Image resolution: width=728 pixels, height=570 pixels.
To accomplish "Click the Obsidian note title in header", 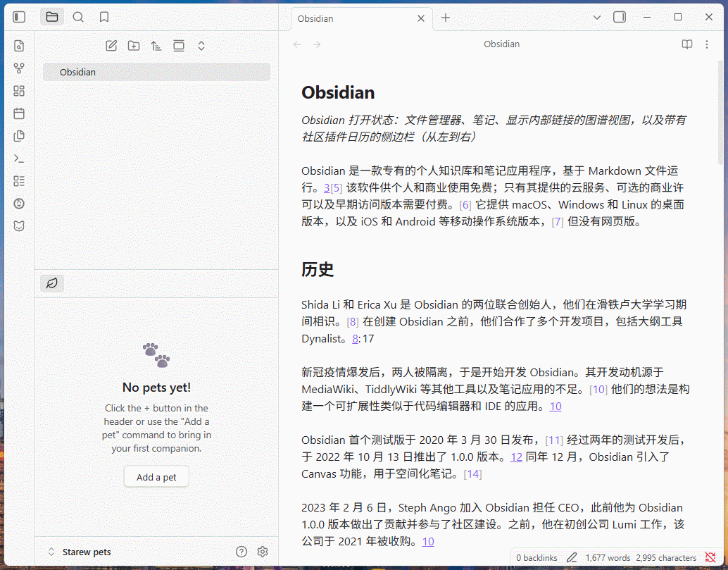I will pos(501,44).
